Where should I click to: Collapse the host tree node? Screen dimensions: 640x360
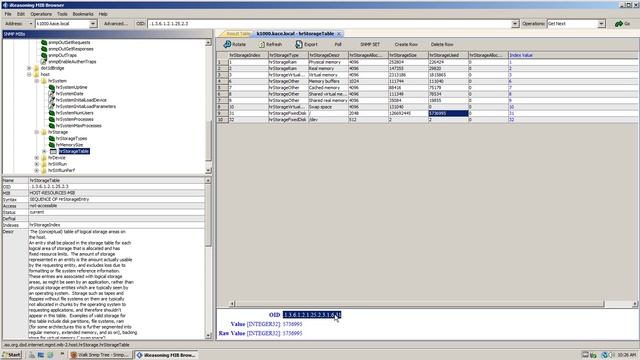[x=29, y=75]
